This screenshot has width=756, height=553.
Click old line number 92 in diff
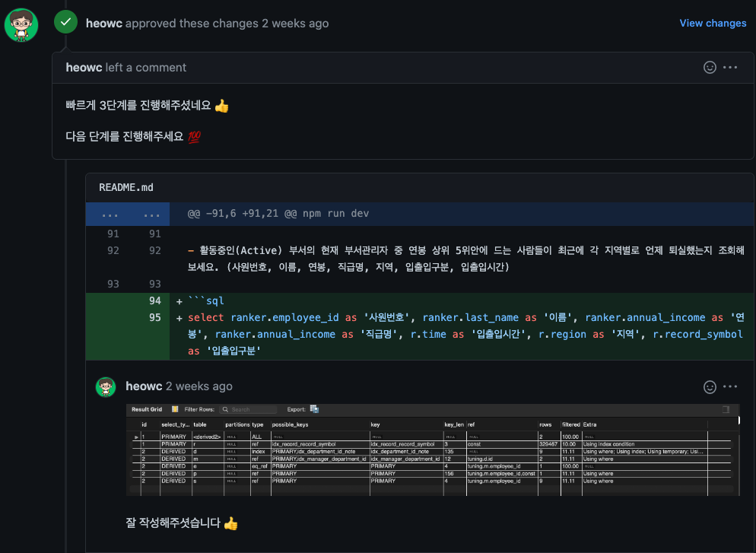pyautogui.click(x=113, y=251)
